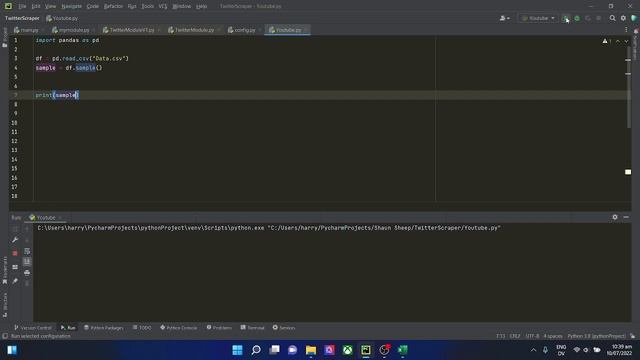Open File Explorer from taskbar
Screen dimensions: 640x360
(x=311, y=350)
